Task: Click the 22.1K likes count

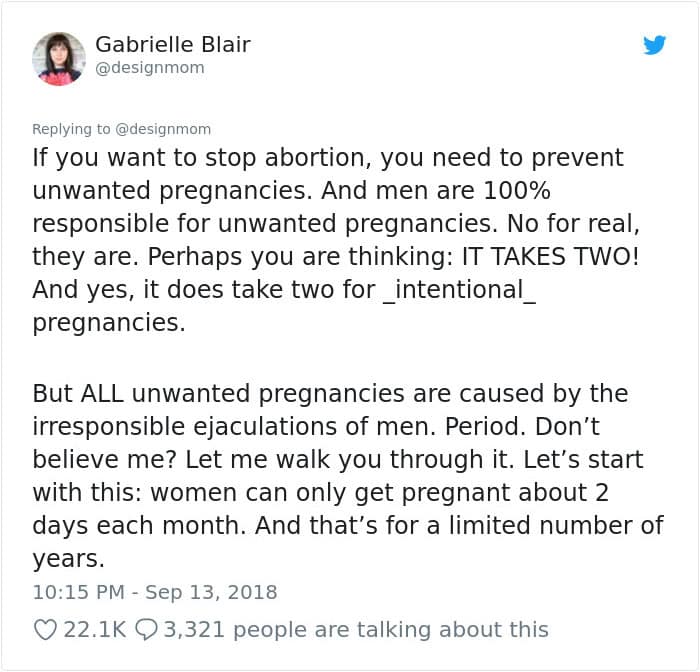Action: coord(95,630)
